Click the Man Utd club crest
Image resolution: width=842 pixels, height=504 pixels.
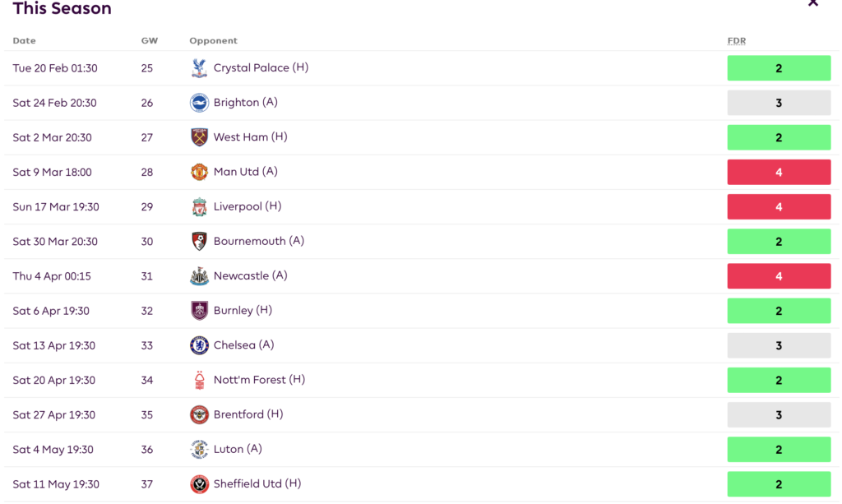[x=199, y=172]
